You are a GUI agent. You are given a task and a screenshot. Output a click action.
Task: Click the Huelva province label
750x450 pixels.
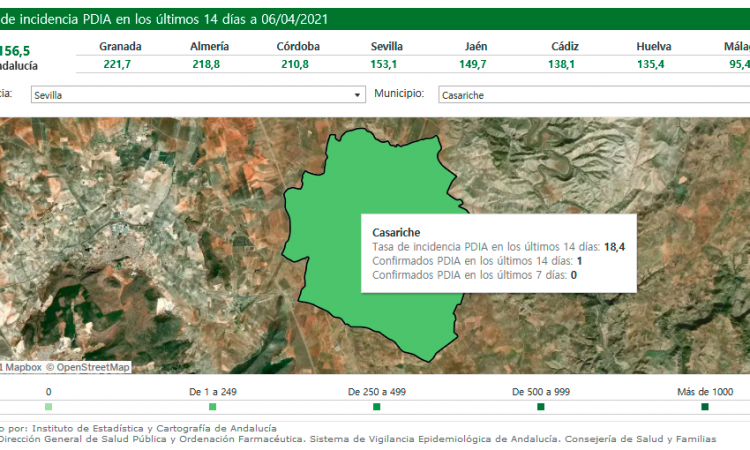pyautogui.click(x=654, y=47)
